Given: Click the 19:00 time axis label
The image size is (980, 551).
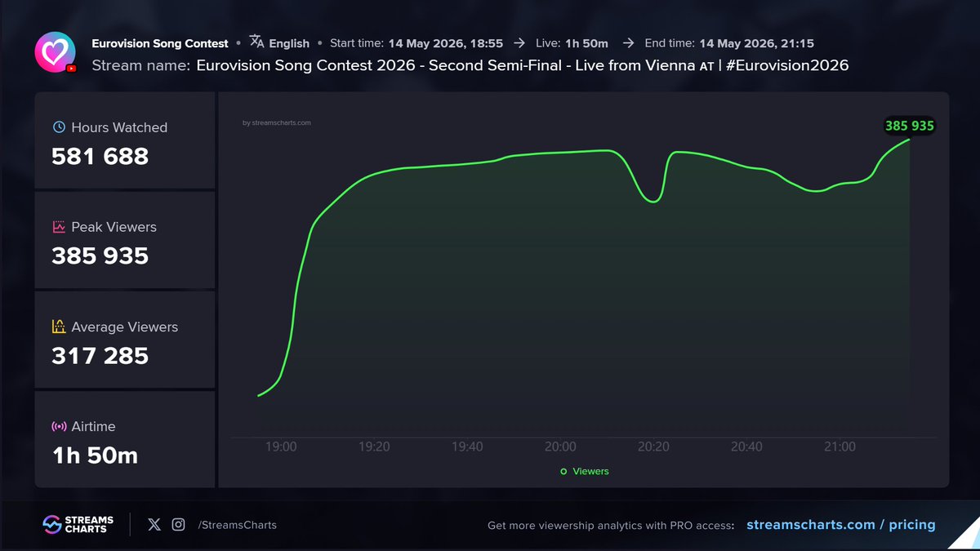Looking at the screenshot, I should point(281,447).
